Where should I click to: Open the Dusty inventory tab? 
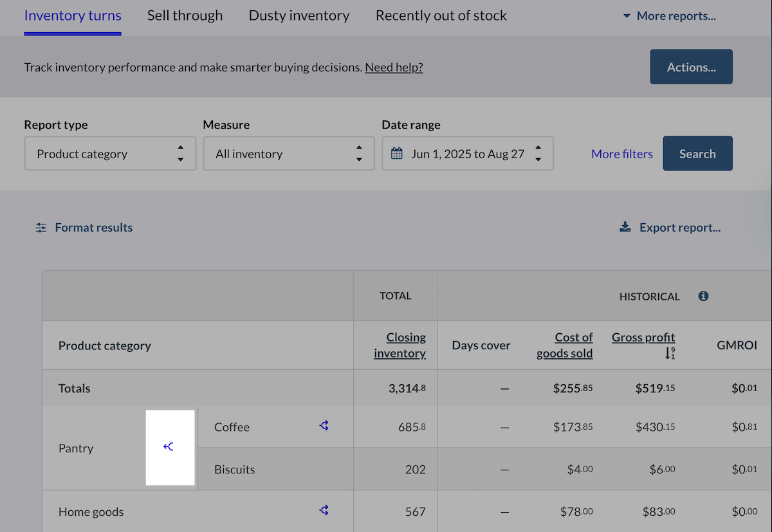click(x=299, y=15)
